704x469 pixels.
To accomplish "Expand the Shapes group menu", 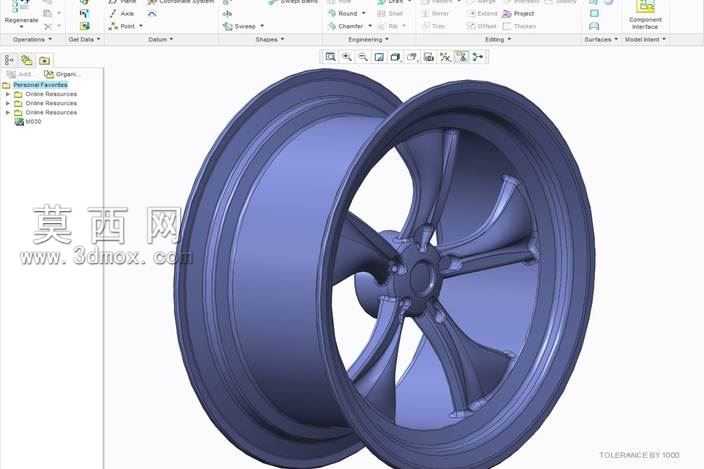I will (270, 39).
